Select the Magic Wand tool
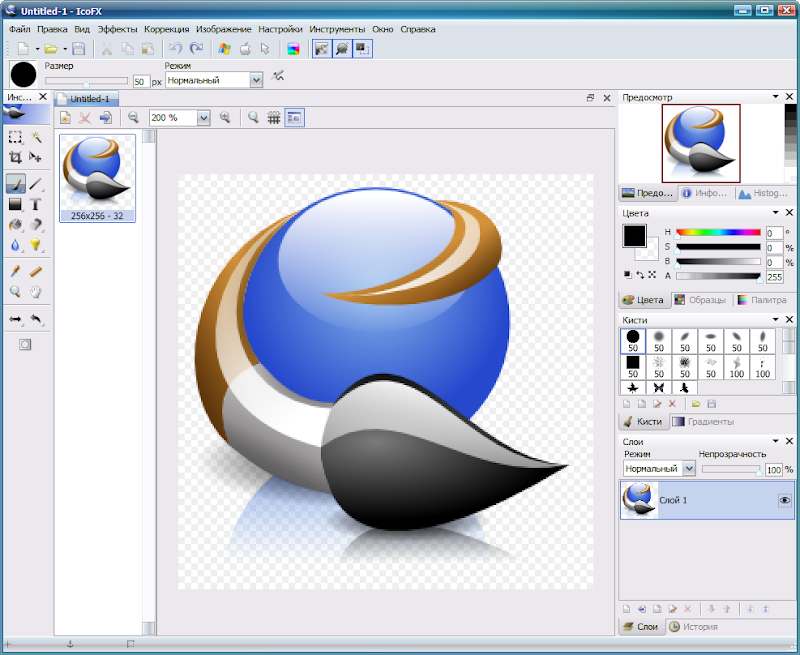This screenshot has height=655, width=800. (x=36, y=137)
